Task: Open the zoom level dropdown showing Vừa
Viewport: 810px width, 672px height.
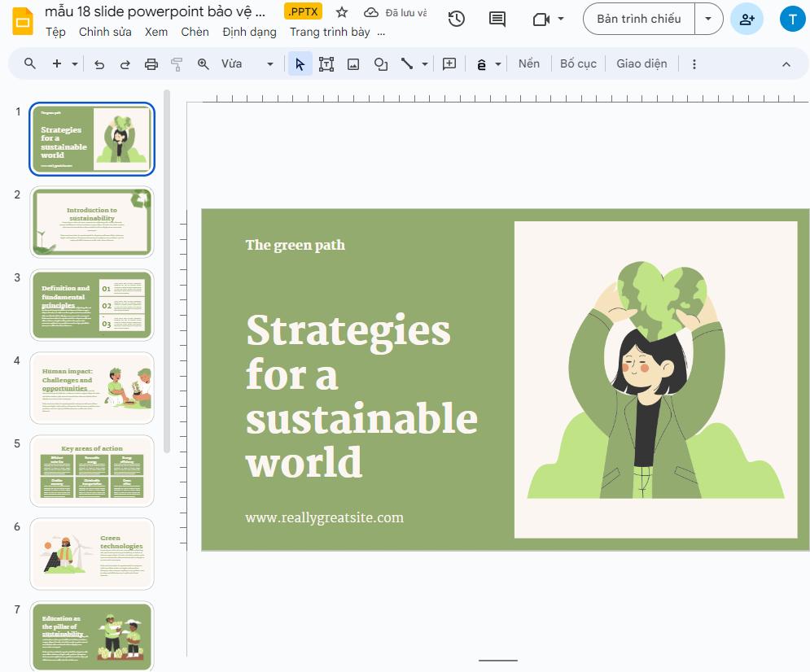Action: [x=269, y=63]
